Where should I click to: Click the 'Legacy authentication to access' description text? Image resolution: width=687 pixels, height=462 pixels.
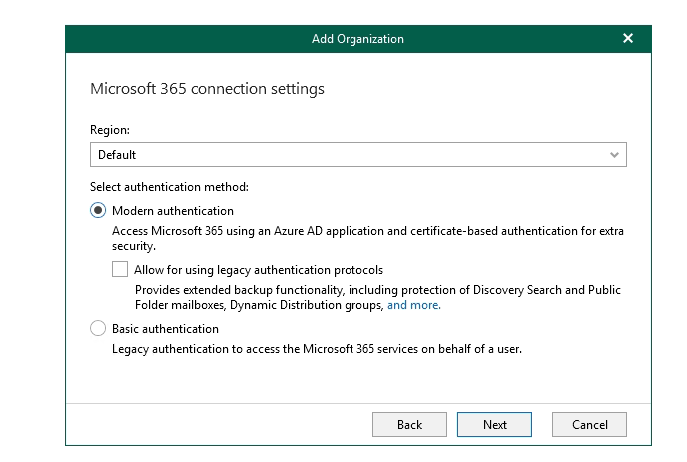click(317, 349)
